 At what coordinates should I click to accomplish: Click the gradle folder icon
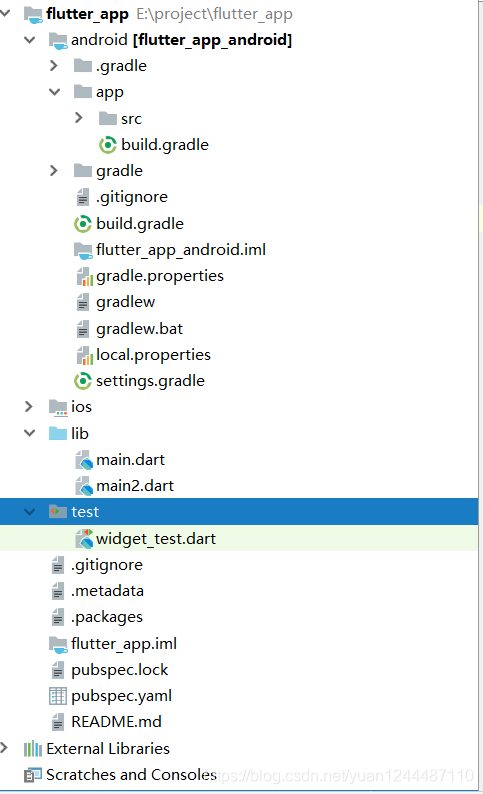pos(83,171)
